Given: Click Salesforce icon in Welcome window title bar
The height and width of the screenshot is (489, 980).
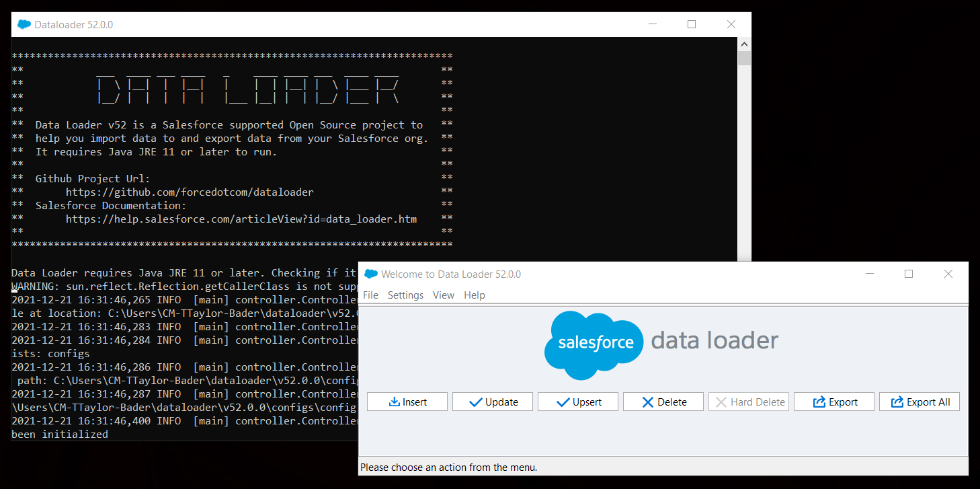Looking at the screenshot, I should click(x=370, y=274).
